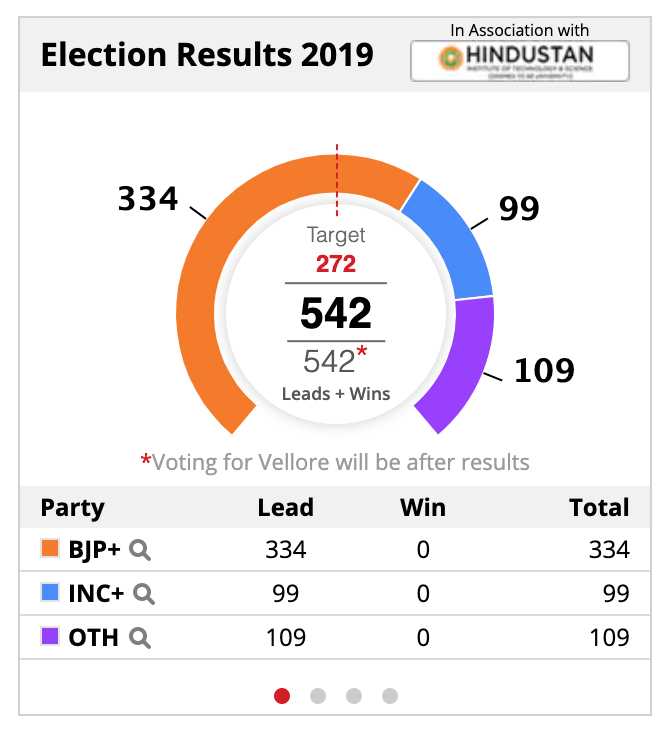Go to the second carousel dot
This screenshot has width=668, height=740.
318,696
